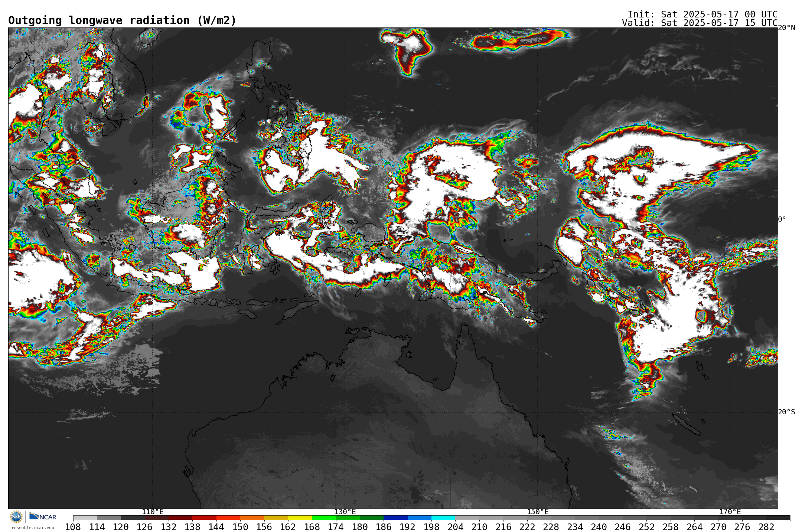Click the colorbar value 258
The height and width of the screenshot is (532, 802).
[x=671, y=527]
